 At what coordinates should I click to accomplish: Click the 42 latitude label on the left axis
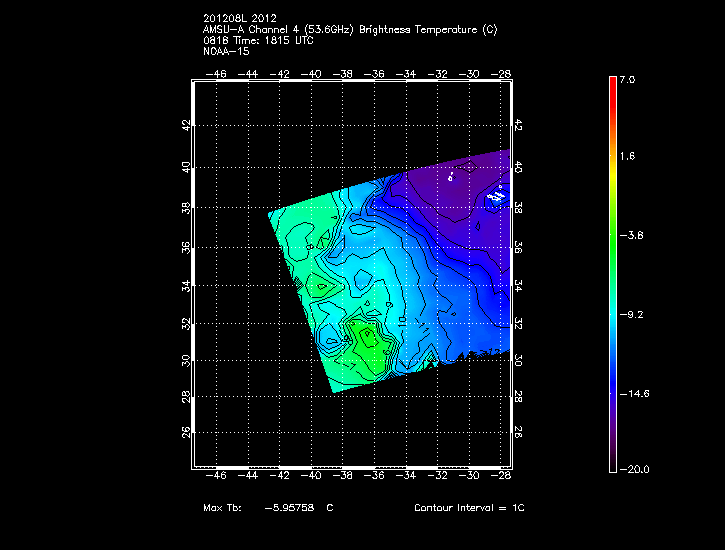184,125
